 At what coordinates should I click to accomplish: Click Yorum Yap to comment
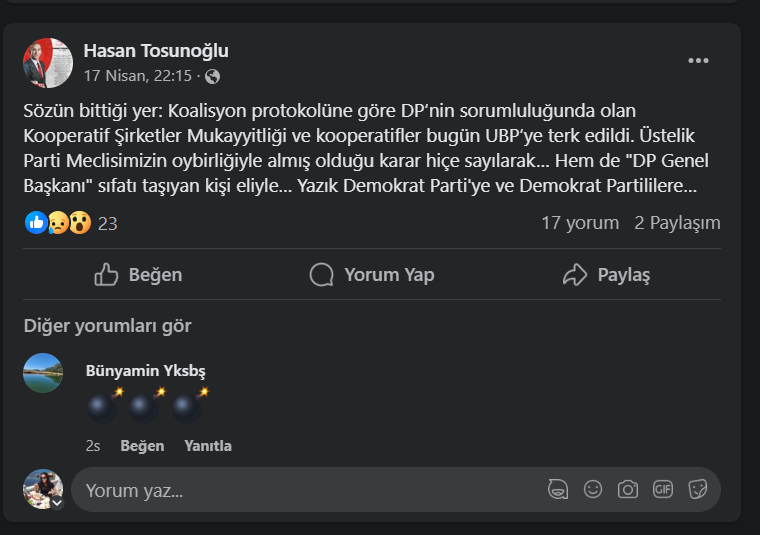pyautogui.click(x=372, y=274)
